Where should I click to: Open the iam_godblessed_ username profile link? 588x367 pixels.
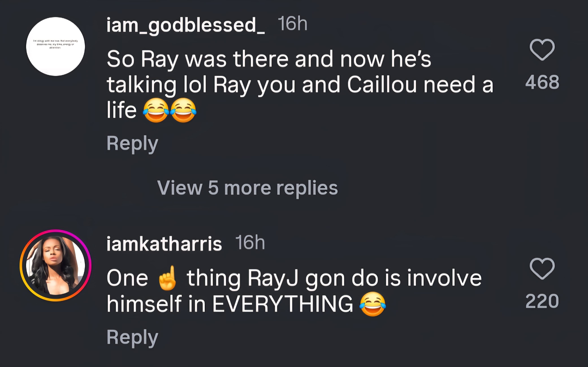click(x=186, y=25)
